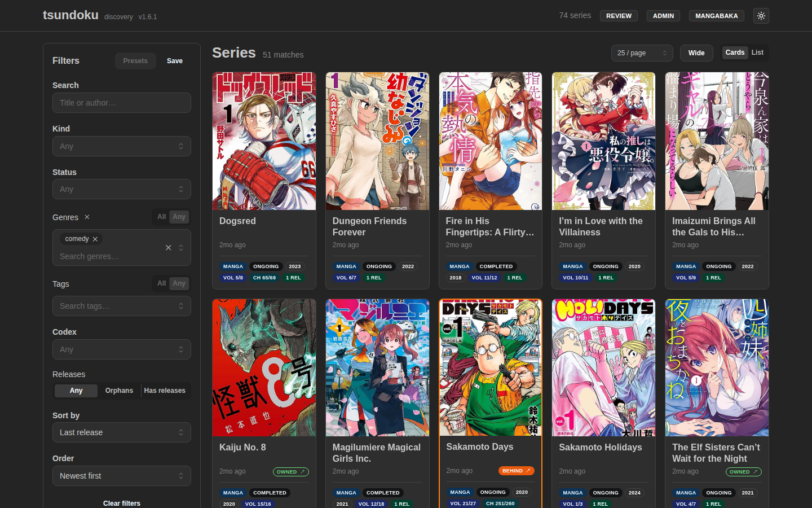
Task: Open the Kaiju No. 8 cover
Action: (264, 367)
